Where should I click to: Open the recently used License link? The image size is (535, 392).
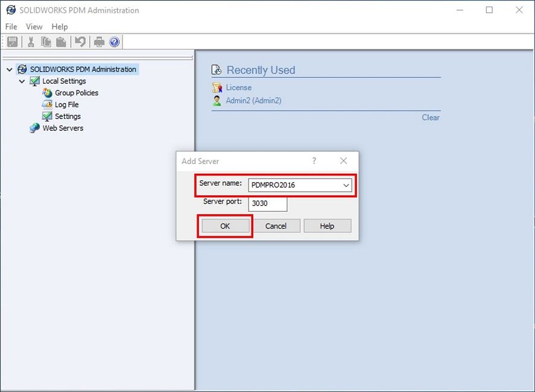[x=238, y=87]
